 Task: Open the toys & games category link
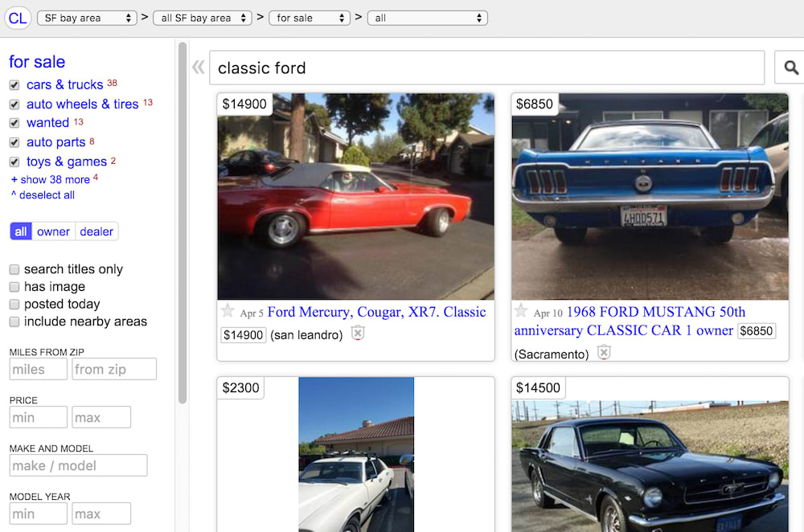tap(67, 162)
